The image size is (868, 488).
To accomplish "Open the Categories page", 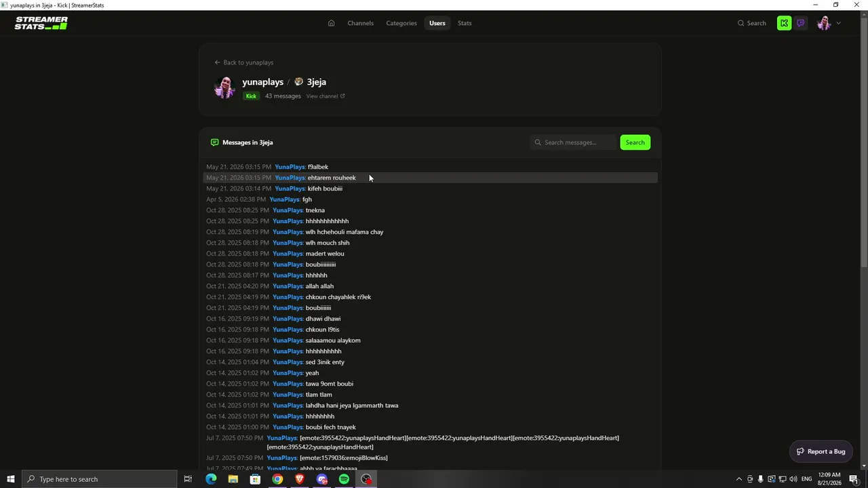I will tap(401, 23).
